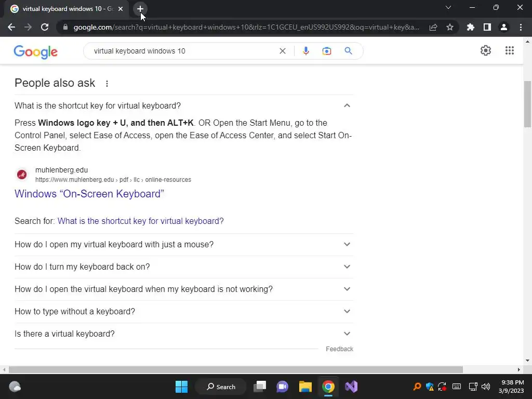The width and height of the screenshot is (532, 399).
Task: Open a new Chrome tab
Action: pyautogui.click(x=140, y=9)
